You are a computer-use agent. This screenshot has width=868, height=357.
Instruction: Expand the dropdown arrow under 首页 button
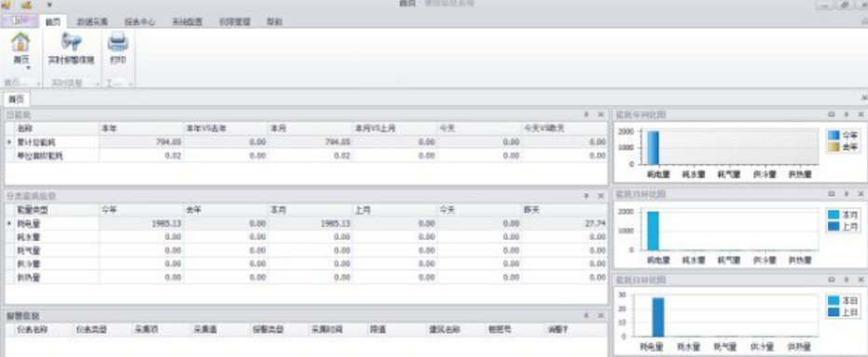click(28, 68)
